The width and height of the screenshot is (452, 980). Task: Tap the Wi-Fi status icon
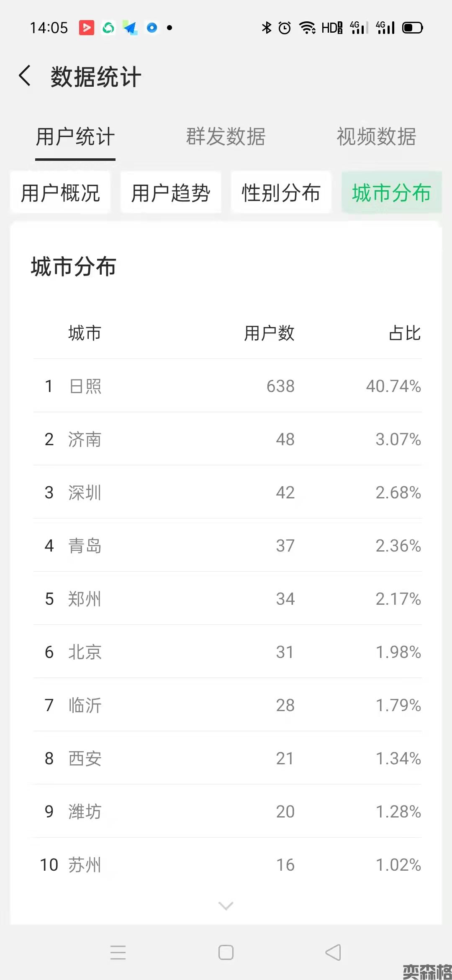point(307,28)
